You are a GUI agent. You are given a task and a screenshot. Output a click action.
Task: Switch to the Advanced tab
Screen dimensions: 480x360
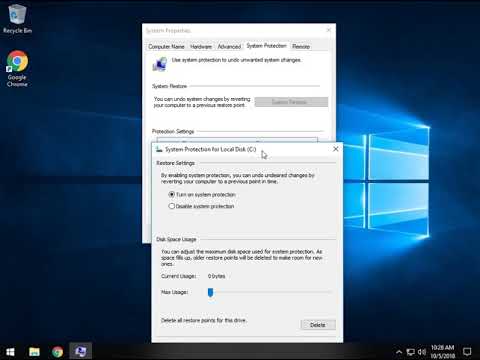pyautogui.click(x=229, y=47)
